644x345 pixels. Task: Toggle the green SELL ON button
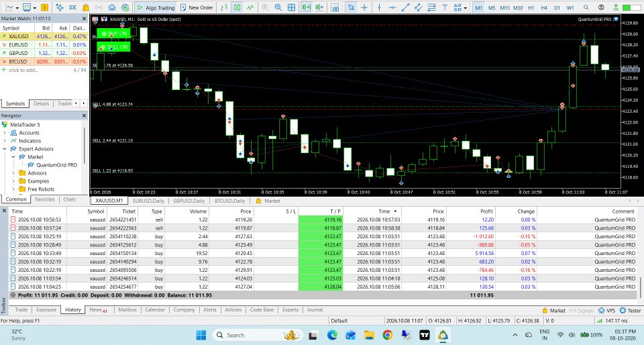pos(114,47)
